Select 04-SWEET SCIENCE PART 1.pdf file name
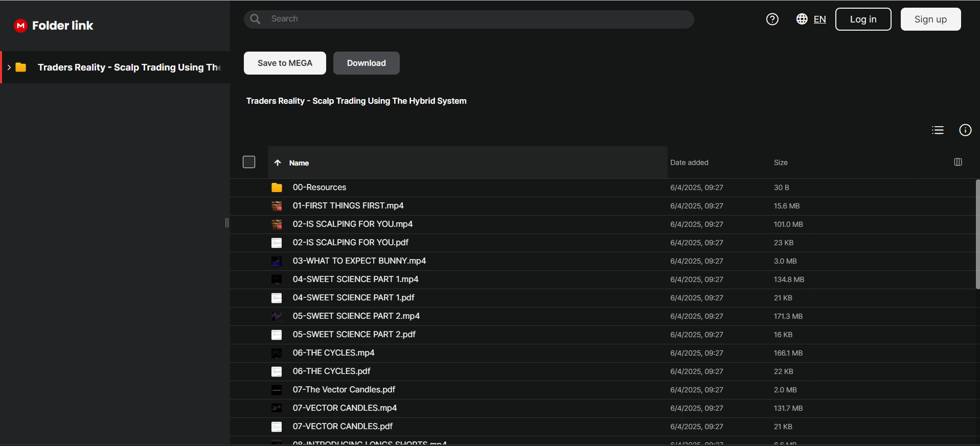 354,298
